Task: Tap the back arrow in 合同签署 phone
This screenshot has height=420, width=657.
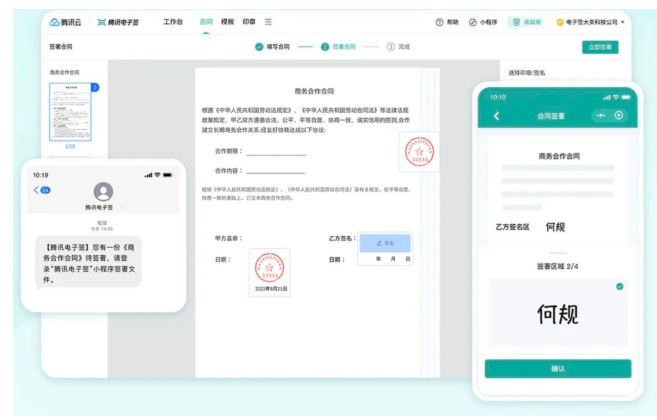Action: [x=497, y=116]
